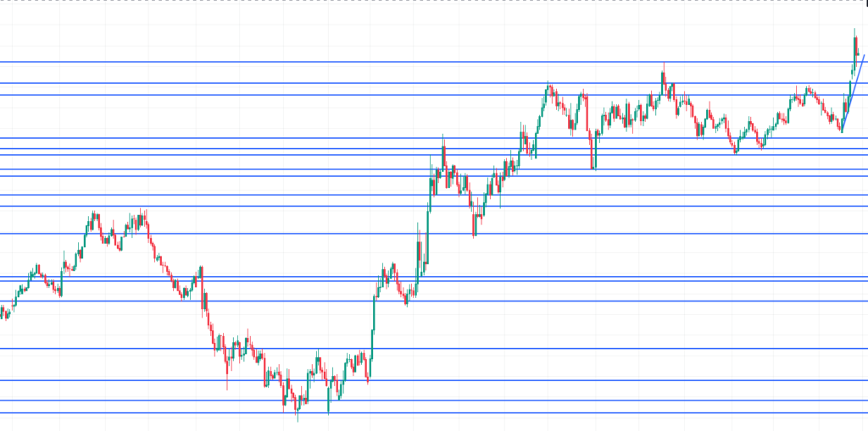Select the fifth horizontal line from bottom
The image size is (868, 431).
point(424,301)
